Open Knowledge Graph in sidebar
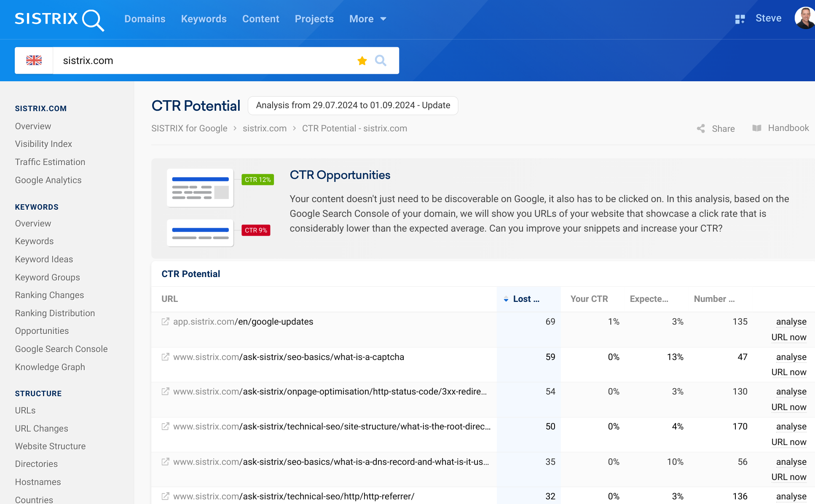815x504 pixels. (50, 367)
